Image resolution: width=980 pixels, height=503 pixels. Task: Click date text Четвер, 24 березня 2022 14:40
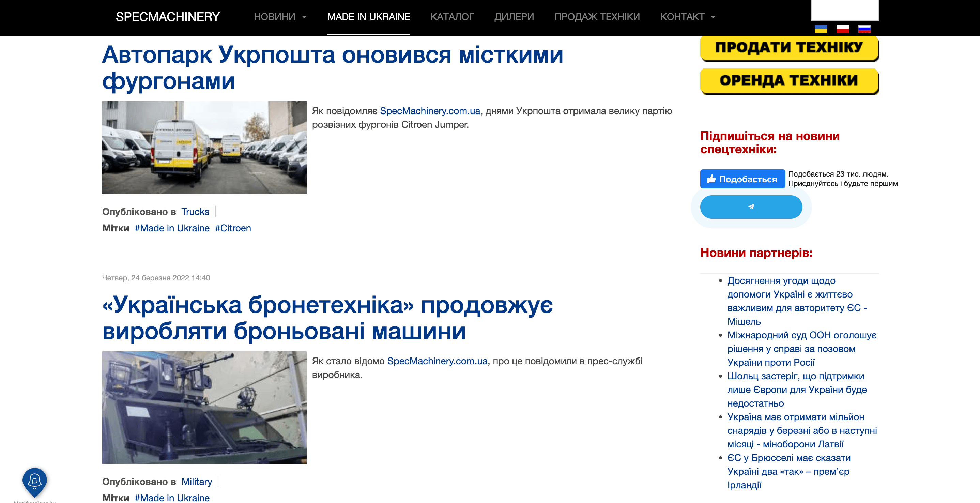pyautogui.click(x=156, y=278)
